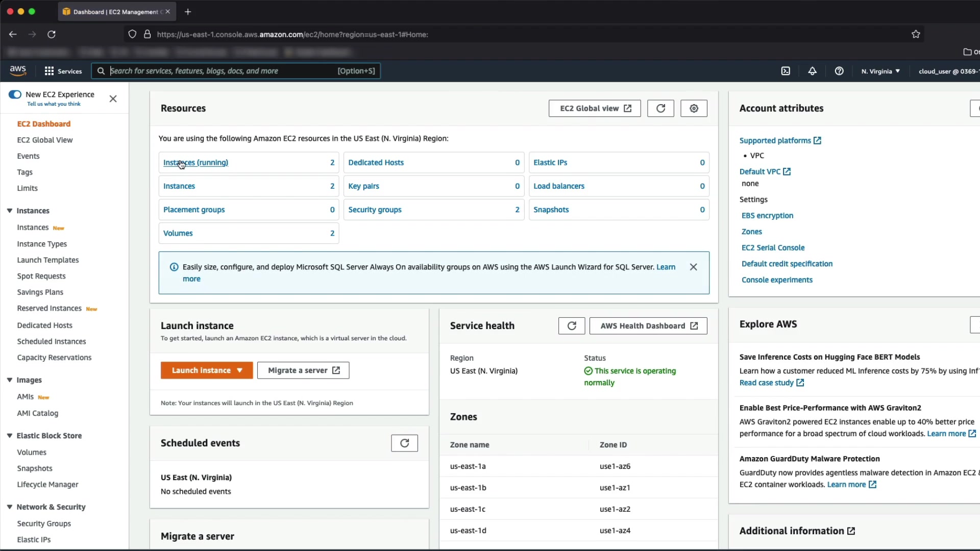Screen dimensions: 980x551
Task: Open the help question mark icon
Action: pos(839,71)
